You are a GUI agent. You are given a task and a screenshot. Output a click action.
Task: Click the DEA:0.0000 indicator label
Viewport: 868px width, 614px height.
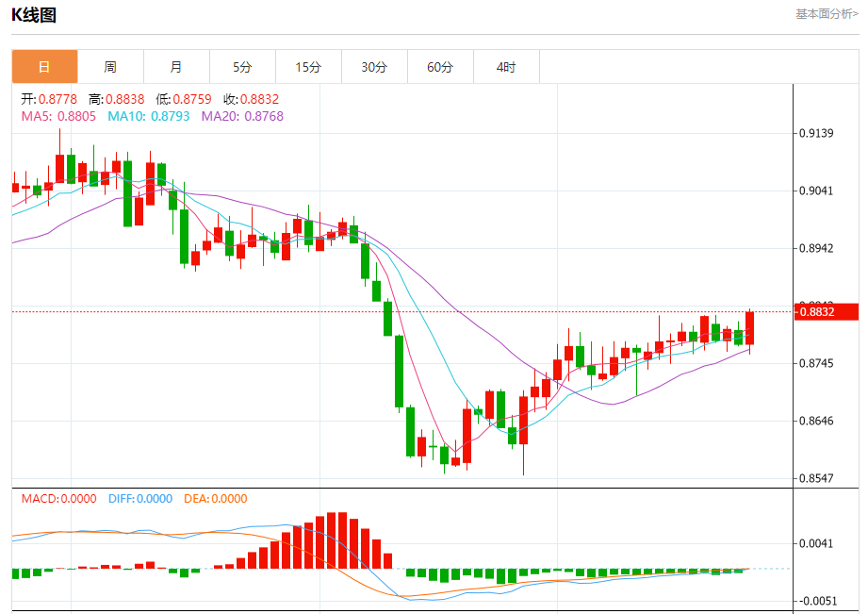click(x=215, y=499)
